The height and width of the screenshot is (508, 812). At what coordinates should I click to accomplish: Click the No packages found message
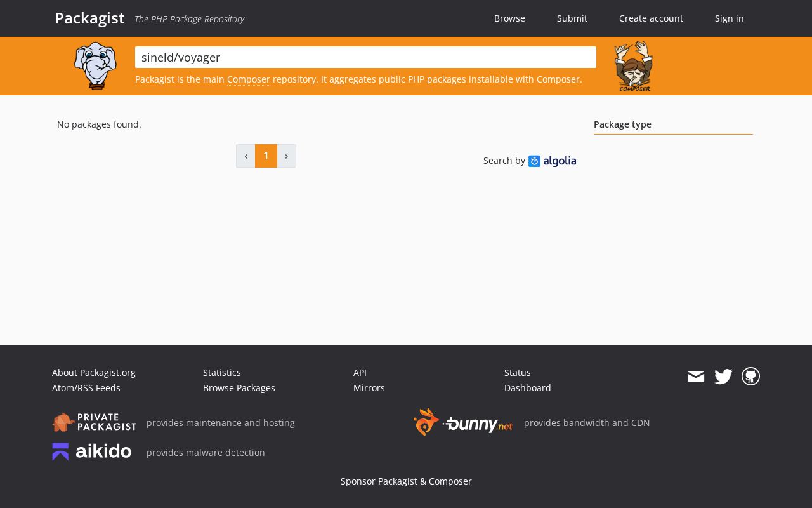99,124
